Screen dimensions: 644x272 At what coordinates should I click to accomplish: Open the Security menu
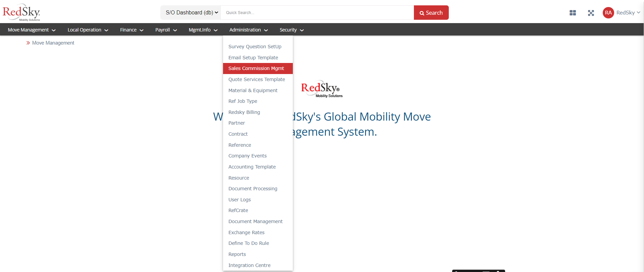tap(291, 30)
